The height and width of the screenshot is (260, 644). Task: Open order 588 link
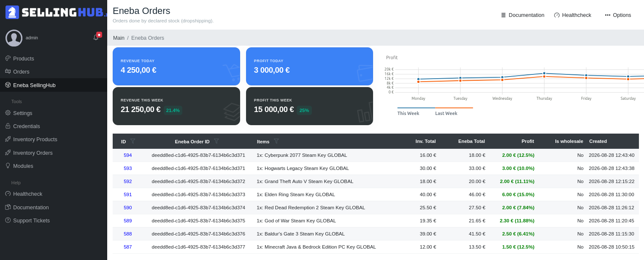point(127,234)
